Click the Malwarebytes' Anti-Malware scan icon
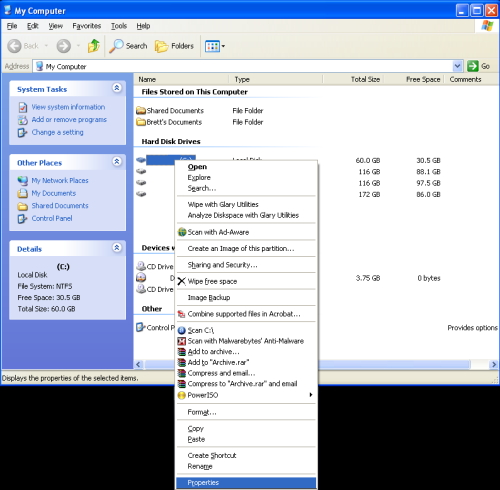500x490 pixels. (182, 341)
